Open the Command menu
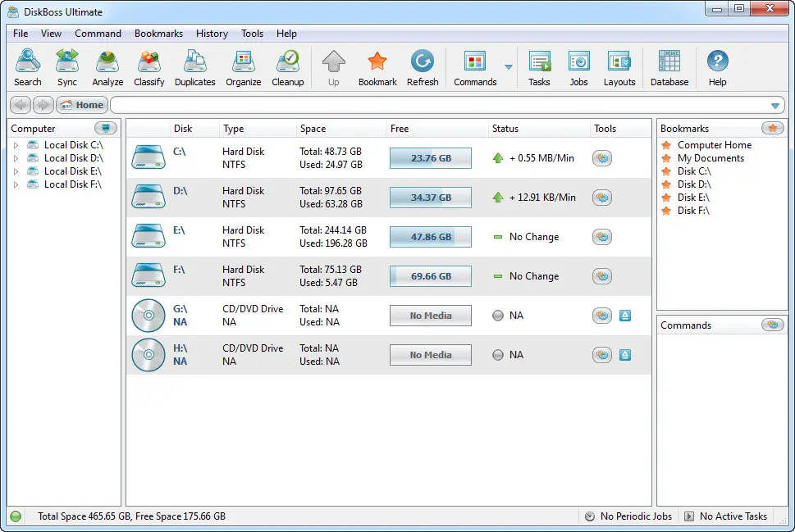The image size is (795, 532). (x=98, y=34)
